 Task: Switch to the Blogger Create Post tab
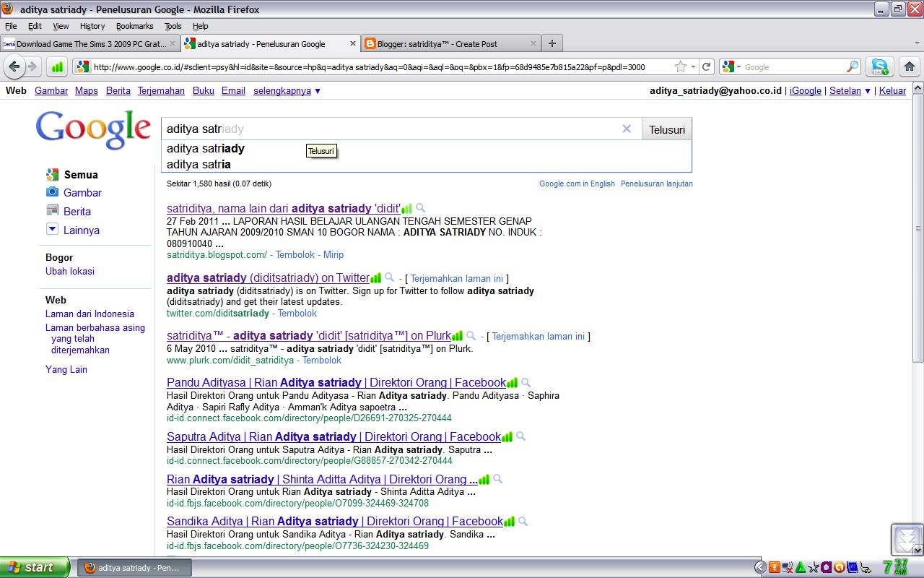pos(450,43)
